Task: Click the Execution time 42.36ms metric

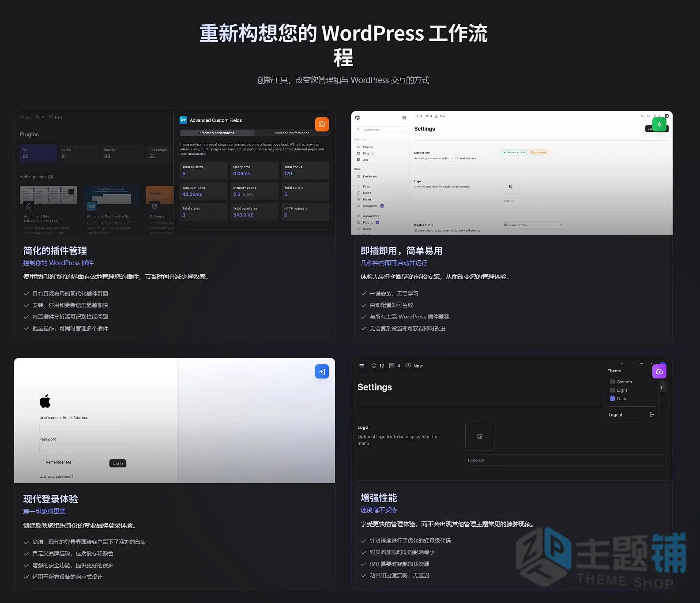Action: pos(203,191)
